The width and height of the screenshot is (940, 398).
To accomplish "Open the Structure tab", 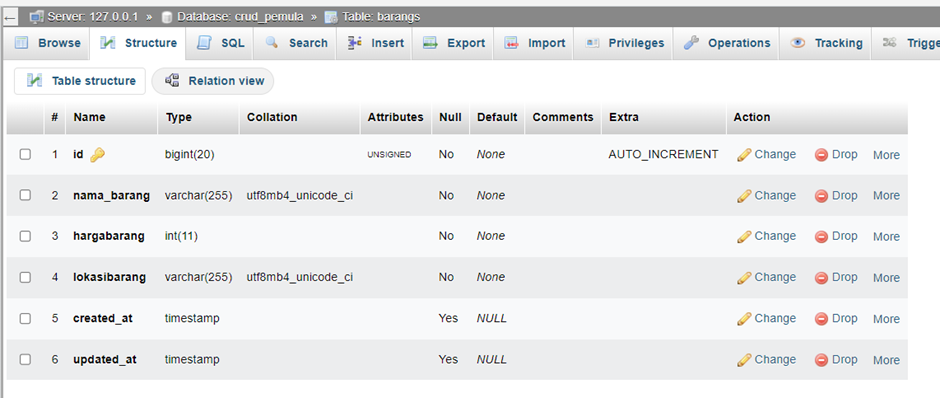I will 138,43.
